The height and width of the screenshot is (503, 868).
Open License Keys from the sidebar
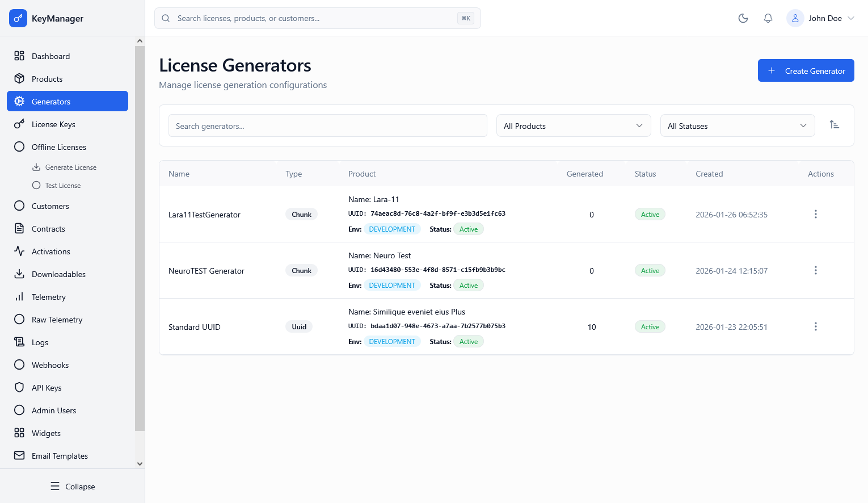(x=53, y=124)
